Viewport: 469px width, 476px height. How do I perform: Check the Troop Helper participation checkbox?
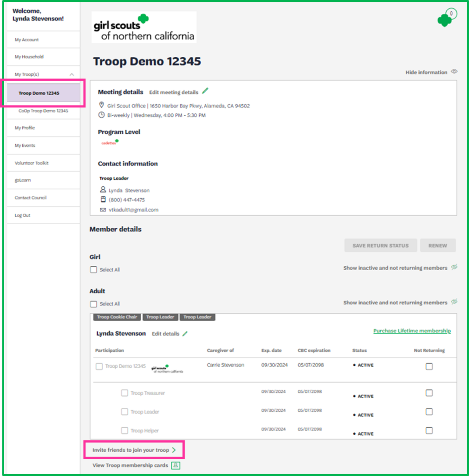pyautogui.click(x=124, y=431)
